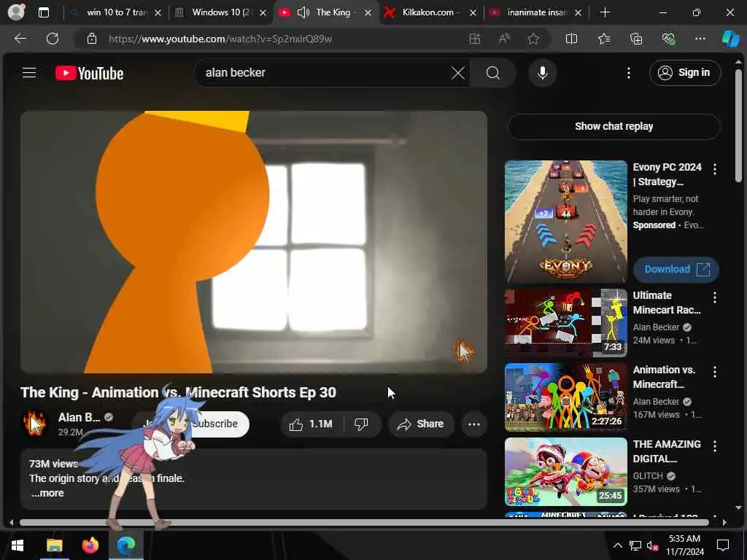Open more video actions ellipsis

474,424
